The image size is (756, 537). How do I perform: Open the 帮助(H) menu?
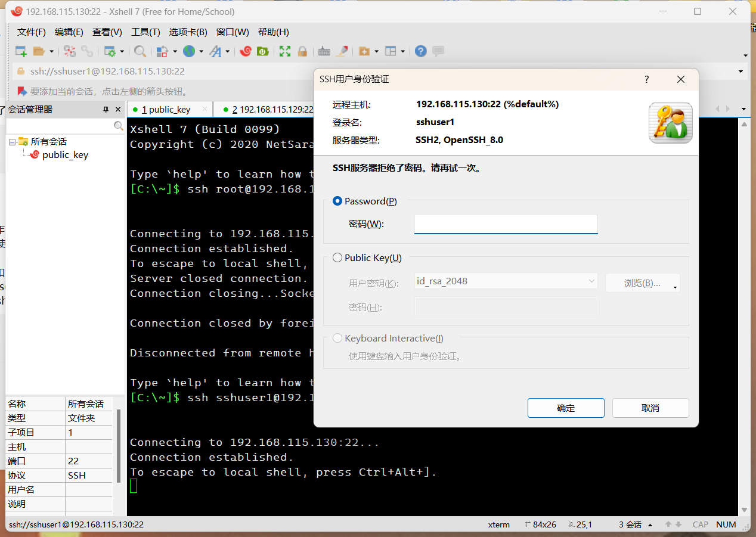point(274,32)
